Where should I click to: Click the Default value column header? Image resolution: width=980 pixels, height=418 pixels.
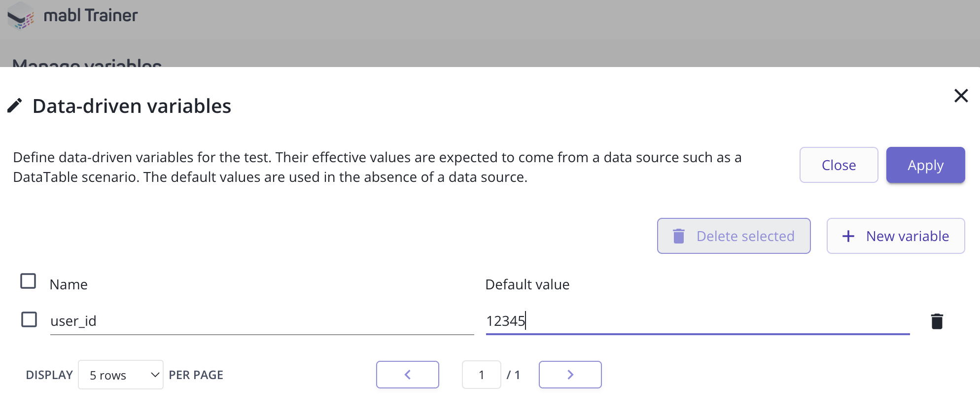point(527,284)
